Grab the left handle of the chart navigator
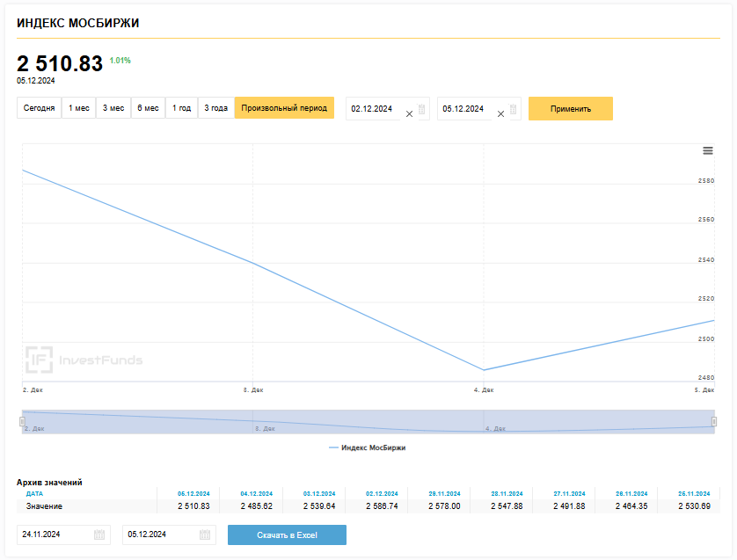 22,421
